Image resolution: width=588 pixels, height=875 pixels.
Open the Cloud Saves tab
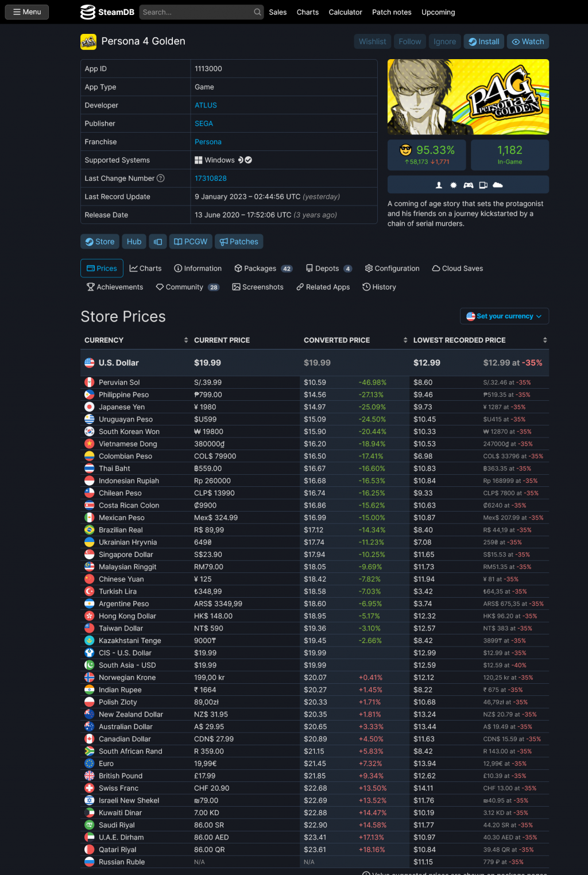457,268
